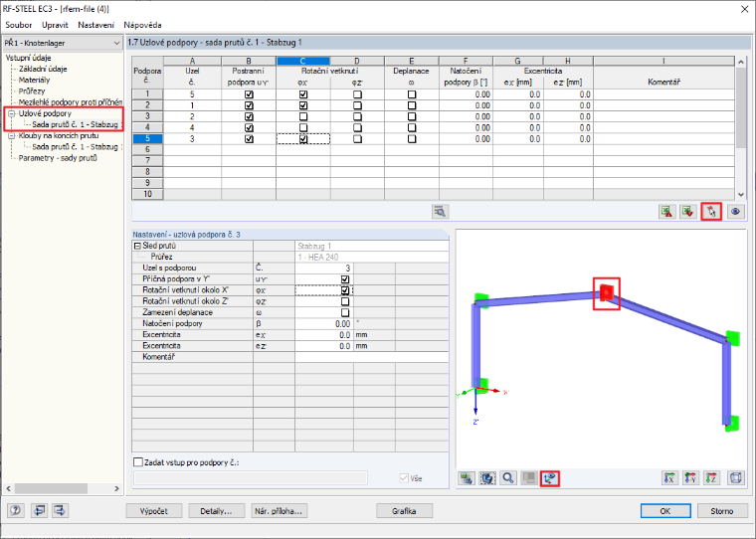Set view in X direction icon

[x=669, y=478]
